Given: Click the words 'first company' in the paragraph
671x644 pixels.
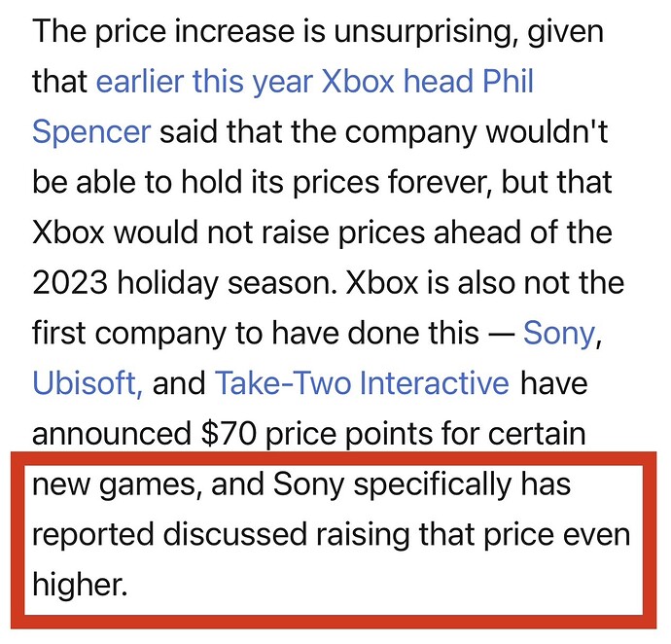Looking at the screenshot, I should click(128, 334).
